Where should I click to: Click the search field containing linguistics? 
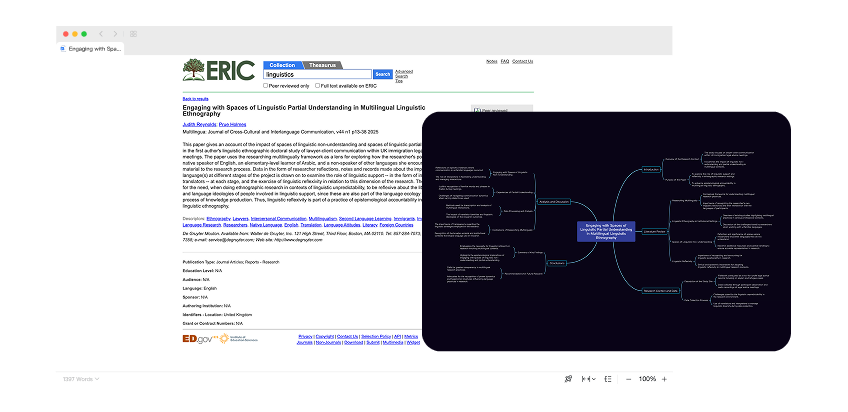point(317,74)
